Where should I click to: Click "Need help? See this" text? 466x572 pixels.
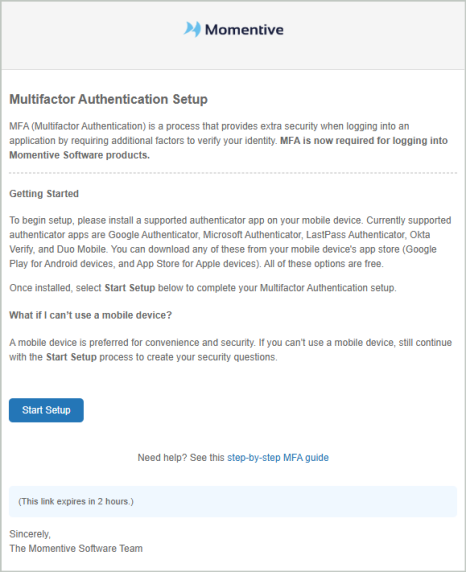(x=181, y=457)
